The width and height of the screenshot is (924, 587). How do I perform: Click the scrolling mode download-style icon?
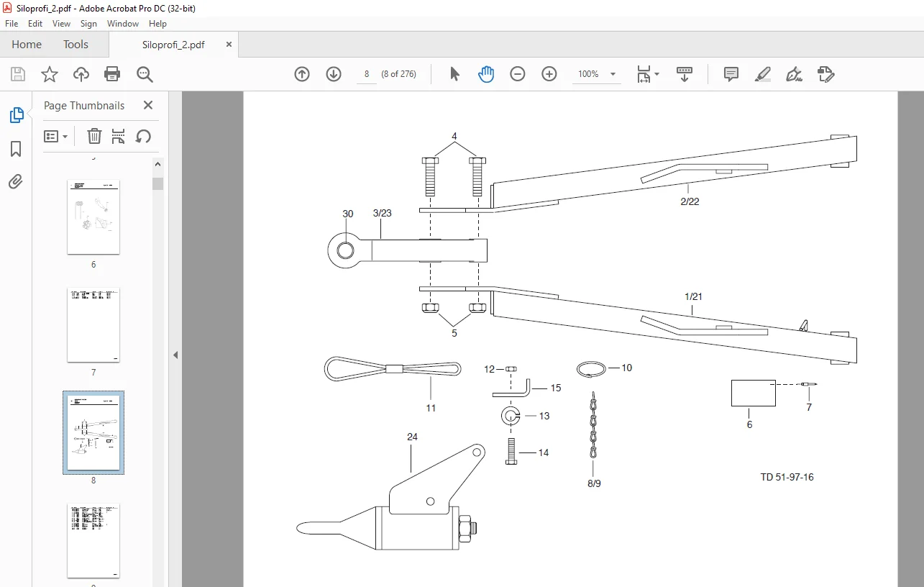(684, 74)
